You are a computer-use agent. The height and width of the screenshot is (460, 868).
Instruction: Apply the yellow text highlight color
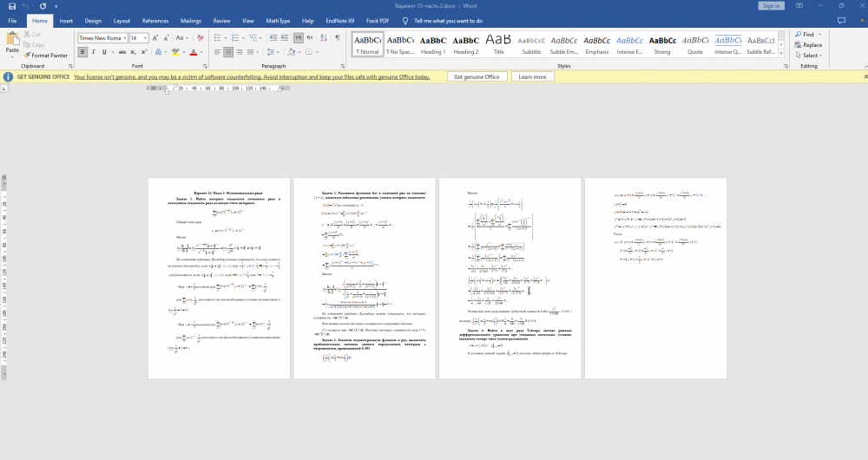175,52
